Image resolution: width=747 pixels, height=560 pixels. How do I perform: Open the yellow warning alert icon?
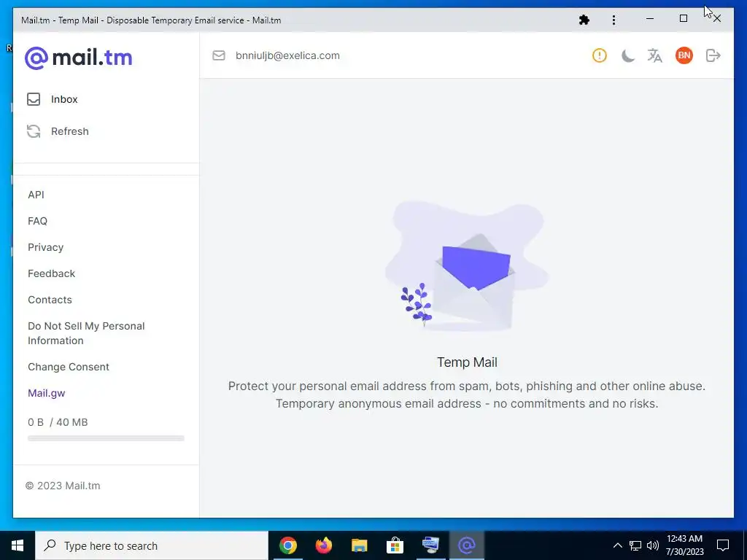point(600,55)
